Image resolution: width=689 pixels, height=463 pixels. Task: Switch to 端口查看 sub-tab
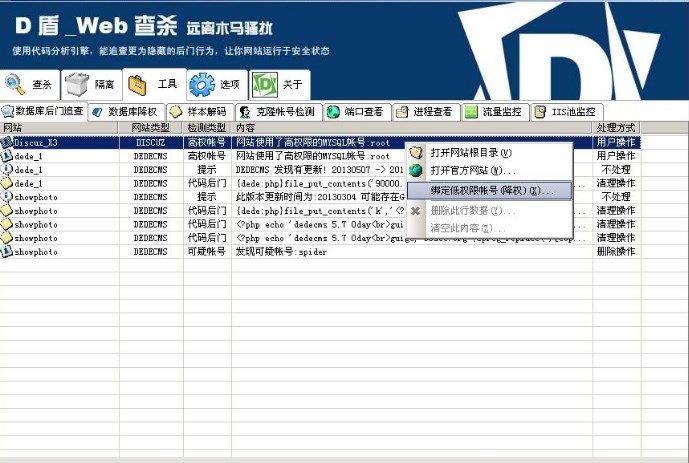(x=355, y=112)
